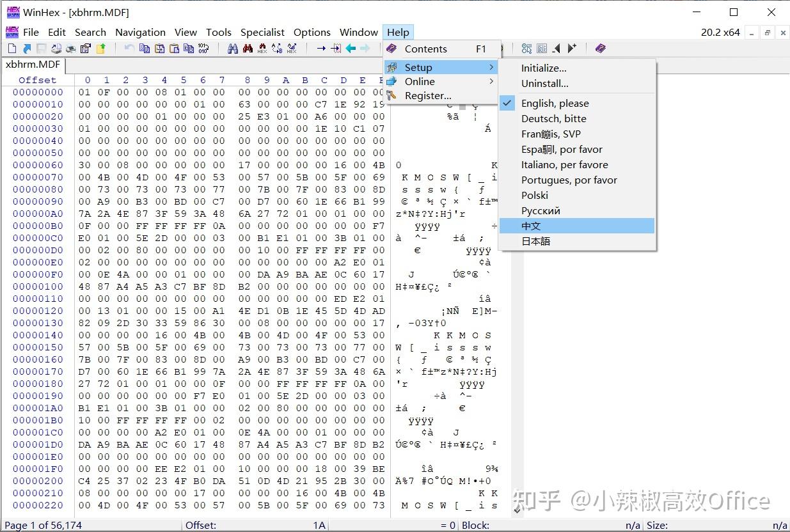Viewport: 790px width, 532px height.
Task: Click status bar Page 1 of 56,174
Action: (91, 526)
